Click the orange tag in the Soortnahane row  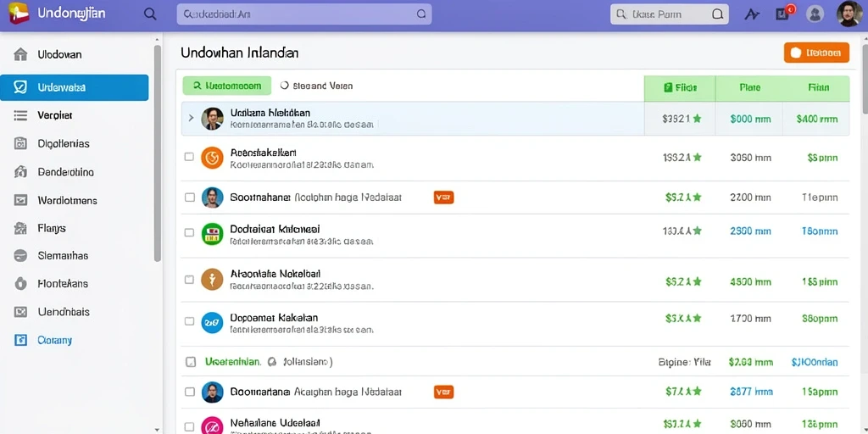[443, 197]
